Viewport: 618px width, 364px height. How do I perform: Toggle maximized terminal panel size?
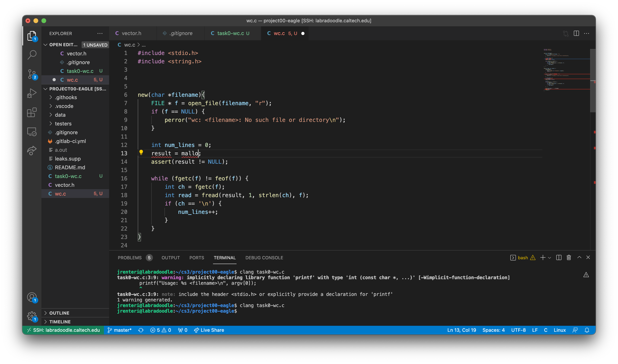(579, 257)
